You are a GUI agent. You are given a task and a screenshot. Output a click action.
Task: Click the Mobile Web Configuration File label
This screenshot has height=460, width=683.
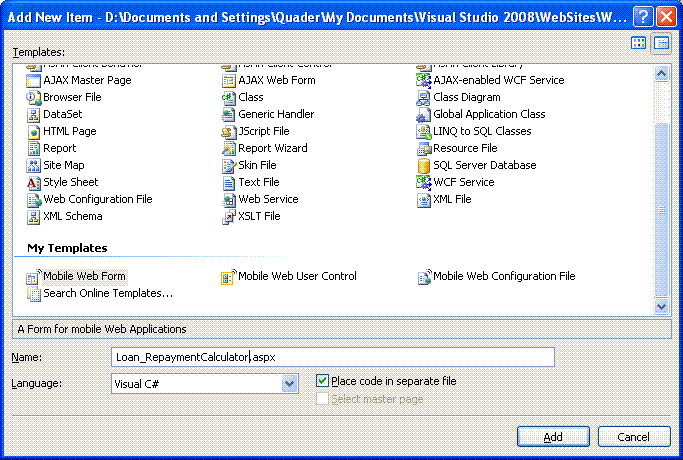pyautogui.click(x=504, y=276)
